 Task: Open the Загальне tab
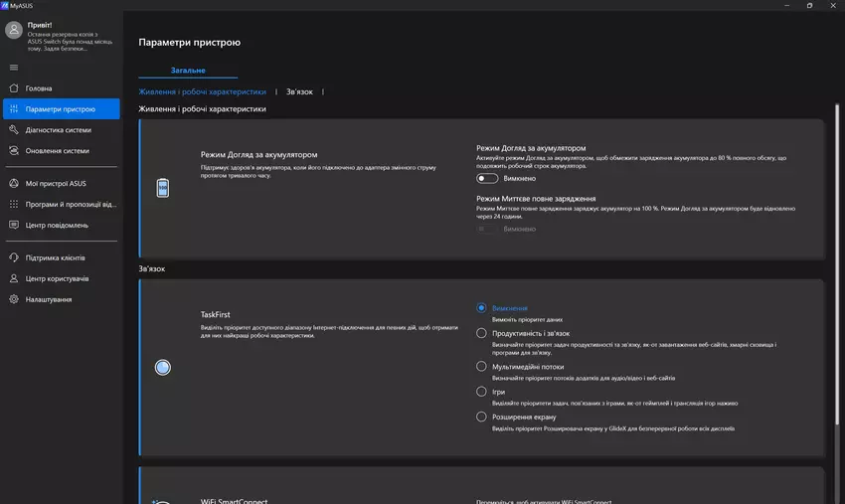[x=187, y=71]
